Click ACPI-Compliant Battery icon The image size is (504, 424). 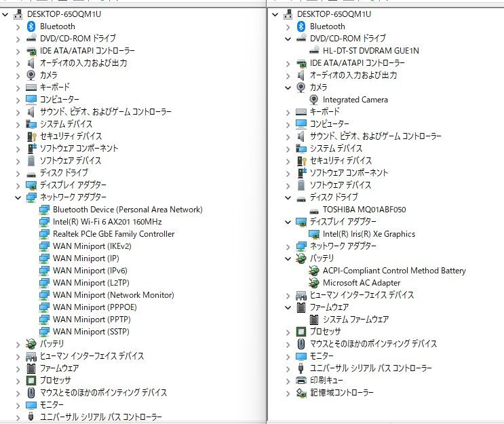pos(314,271)
